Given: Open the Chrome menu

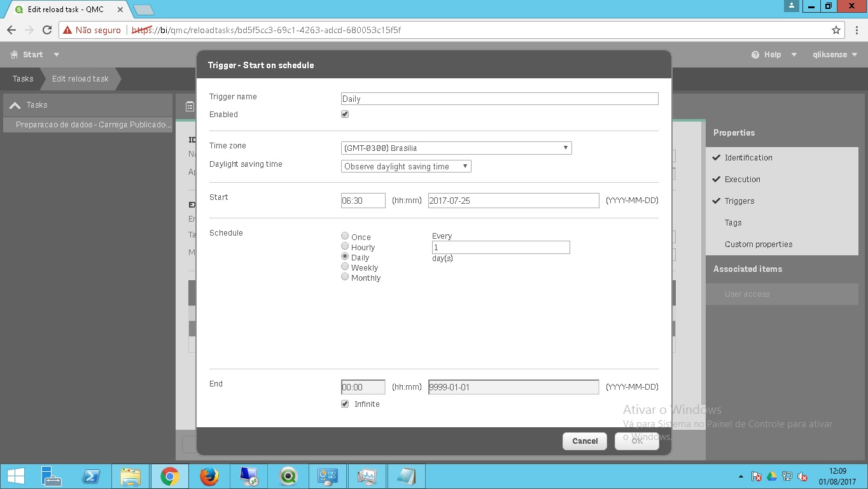Looking at the screenshot, I should pos(856,30).
